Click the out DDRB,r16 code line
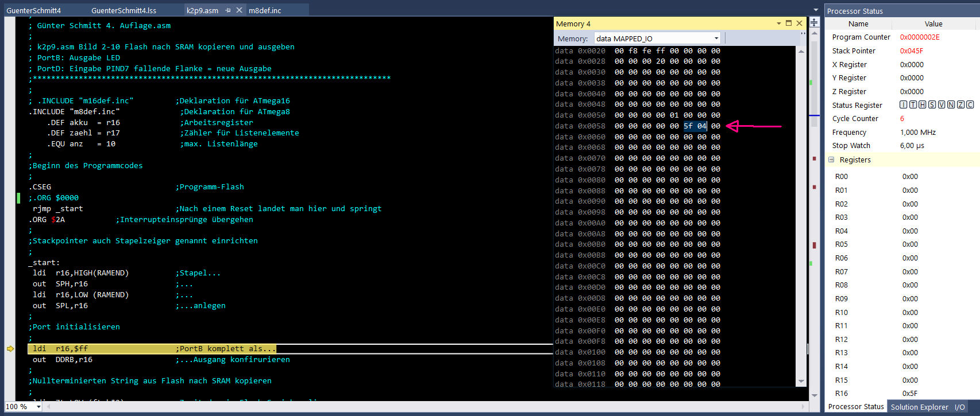 63,359
